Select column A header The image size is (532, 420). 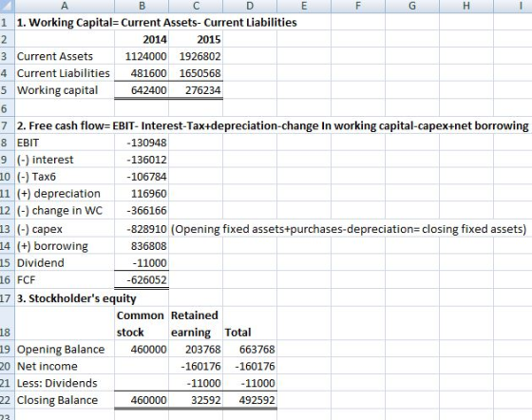point(65,6)
